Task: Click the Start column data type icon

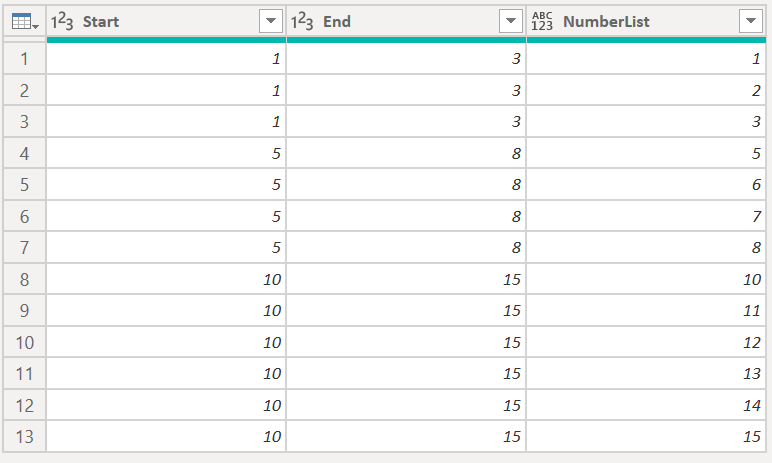Action: coord(62,21)
